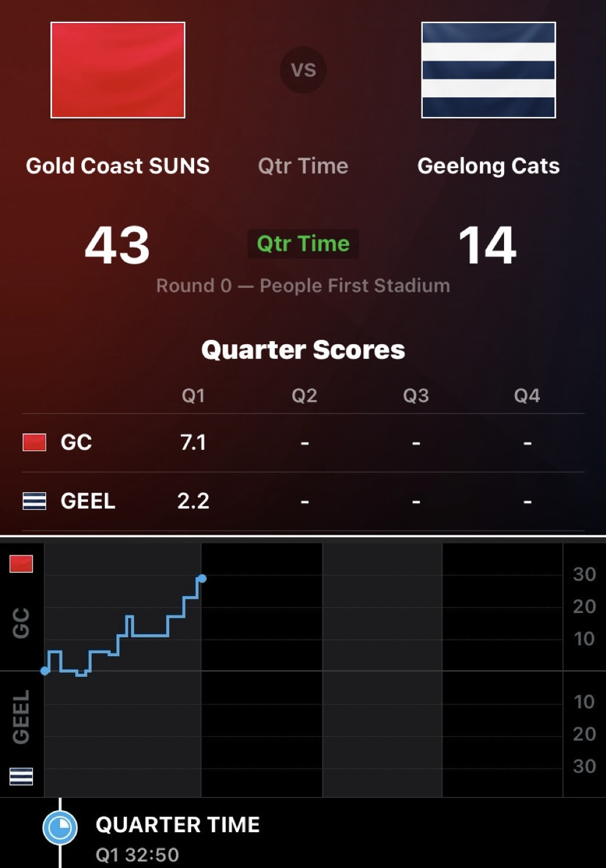Image resolution: width=606 pixels, height=868 pixels.
Task: Click the striped GEEL flag on worm chart
Action: pyautogui.click(x=21, y=776)
